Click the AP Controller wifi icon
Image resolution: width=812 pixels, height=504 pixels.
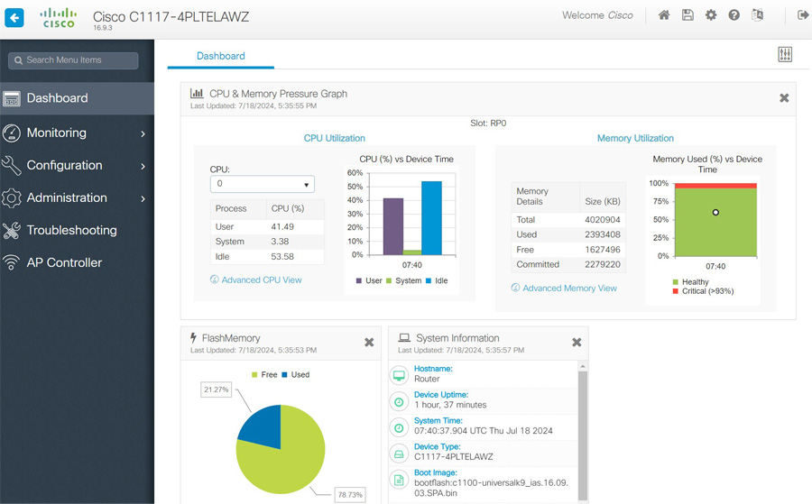(x=12, y=262)
